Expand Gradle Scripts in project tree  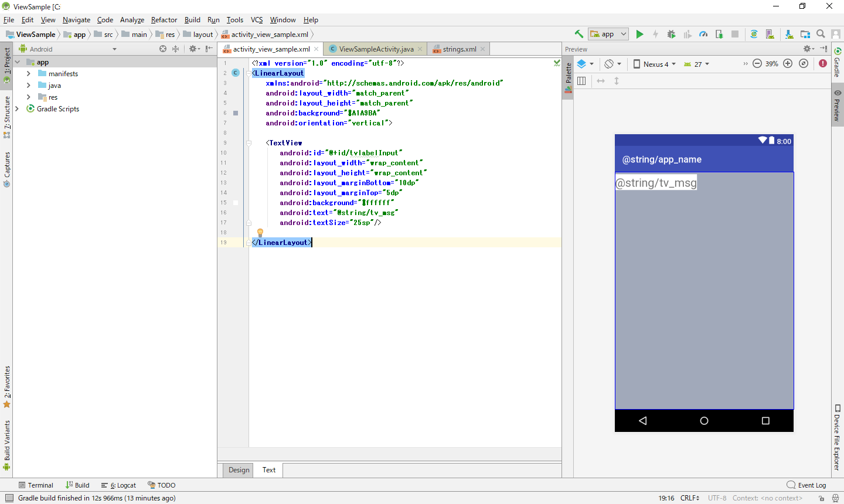[17, 109]
